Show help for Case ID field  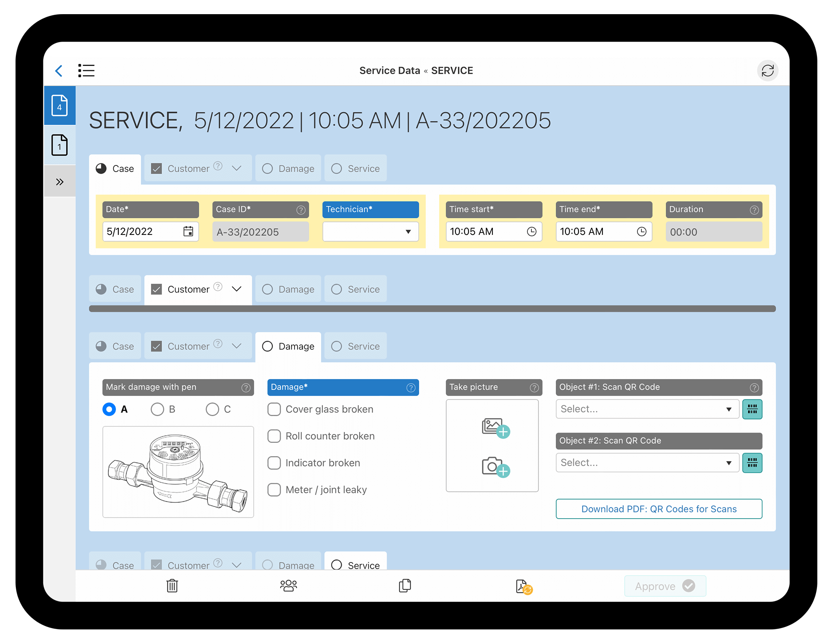pyautogui.click(x=301, y=210)
